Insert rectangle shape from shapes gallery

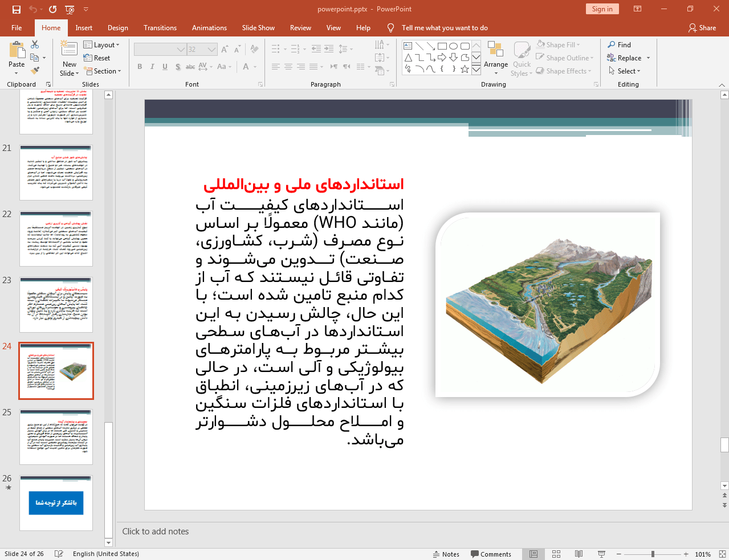click(442, 46)
